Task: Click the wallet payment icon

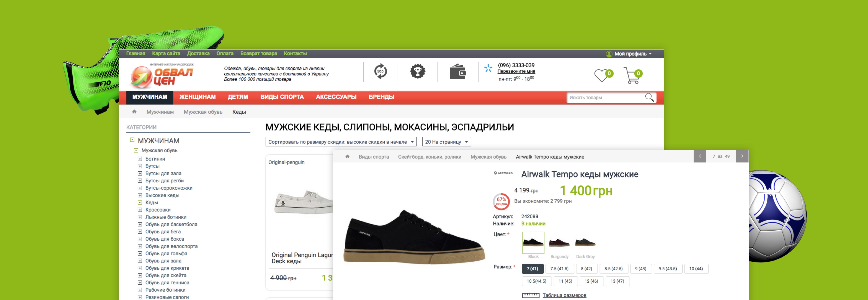Action: 458,71
